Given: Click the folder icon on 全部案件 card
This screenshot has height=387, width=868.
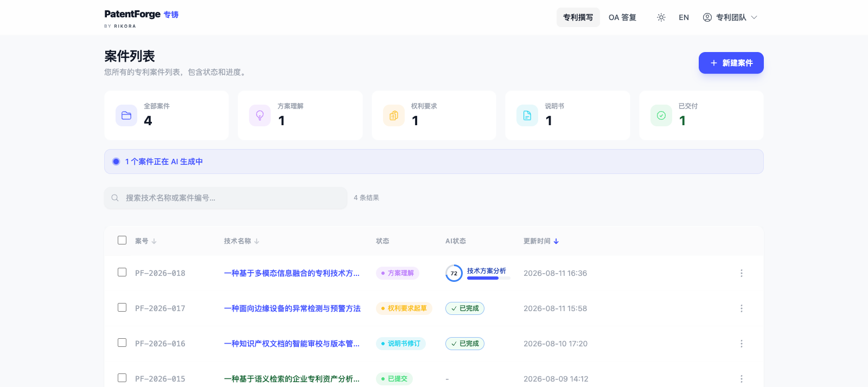Looking at the screenshot, I should point(126,115).
